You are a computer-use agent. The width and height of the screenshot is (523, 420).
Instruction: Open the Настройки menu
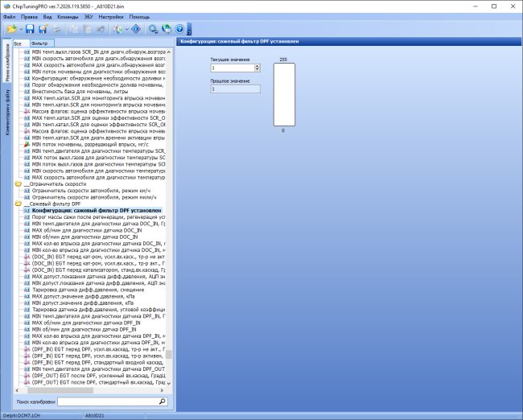pos(111,17)
